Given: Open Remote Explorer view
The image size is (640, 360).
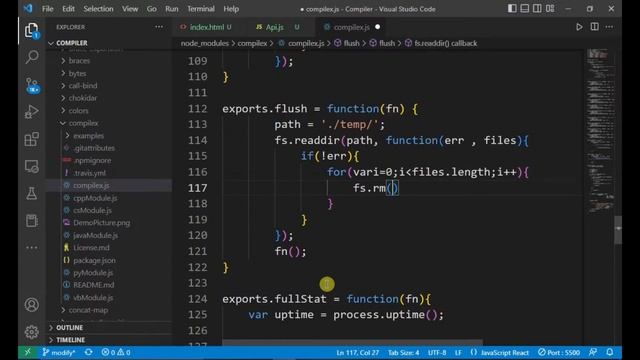Looking at the screenshot, I should pyautogui.click(x=32, y=166).
